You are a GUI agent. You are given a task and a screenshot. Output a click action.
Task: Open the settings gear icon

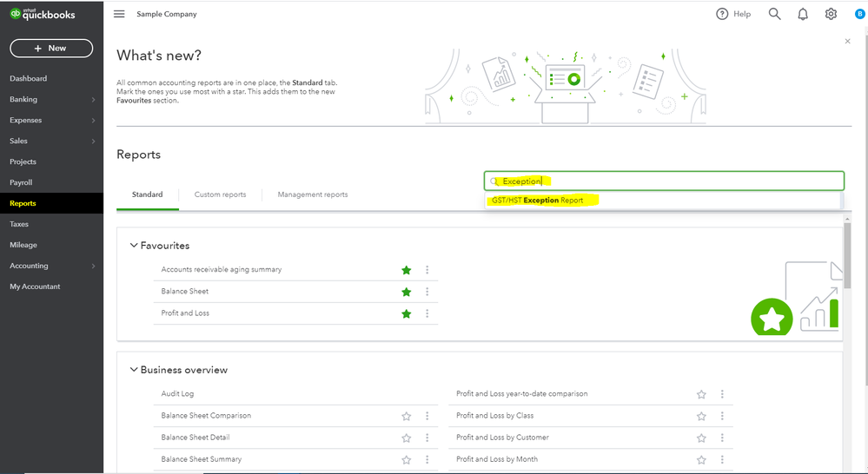coord(831,14)
